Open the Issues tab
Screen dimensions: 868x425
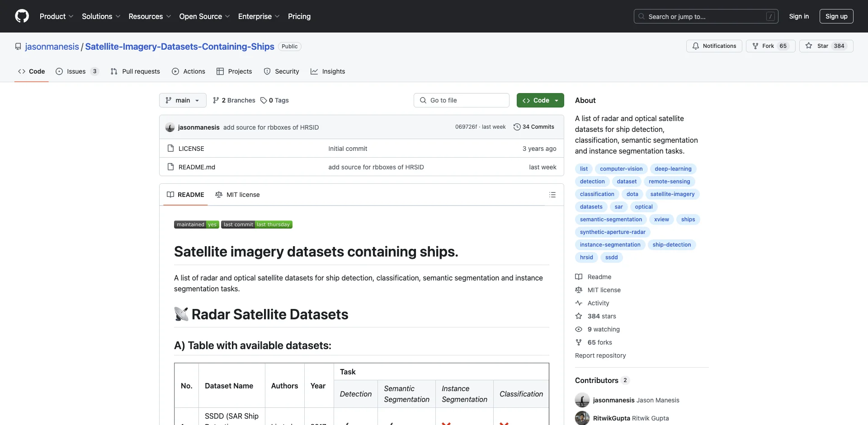click(77, 71)
